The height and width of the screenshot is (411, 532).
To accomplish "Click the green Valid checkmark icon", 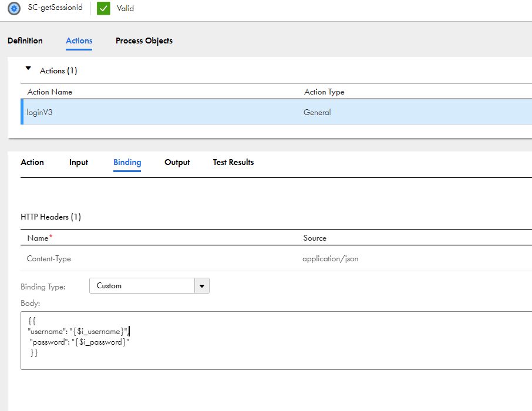I will click(103, 8).
